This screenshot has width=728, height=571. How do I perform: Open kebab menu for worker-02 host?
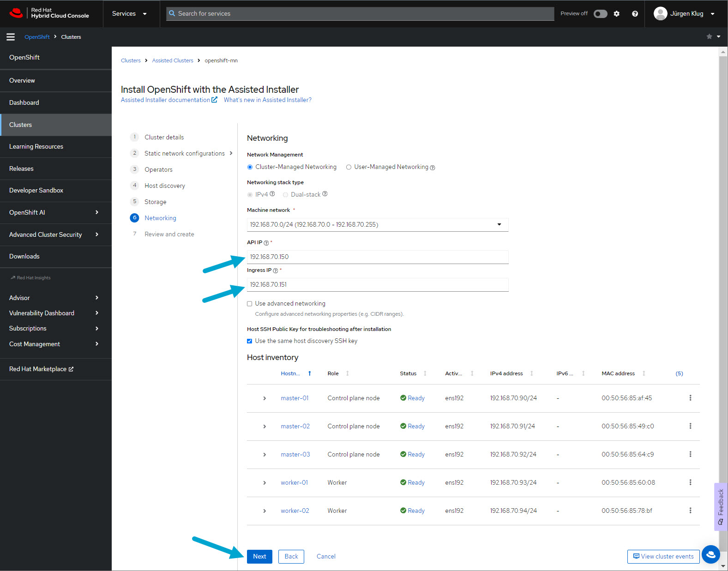click(x=690, y=511)
